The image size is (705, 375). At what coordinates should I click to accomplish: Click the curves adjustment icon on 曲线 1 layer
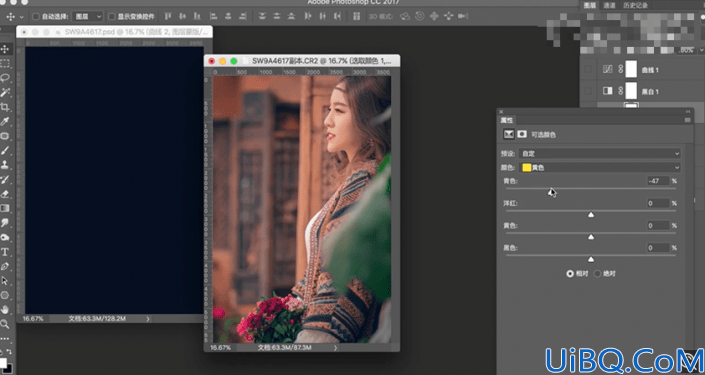click(607, 69)
